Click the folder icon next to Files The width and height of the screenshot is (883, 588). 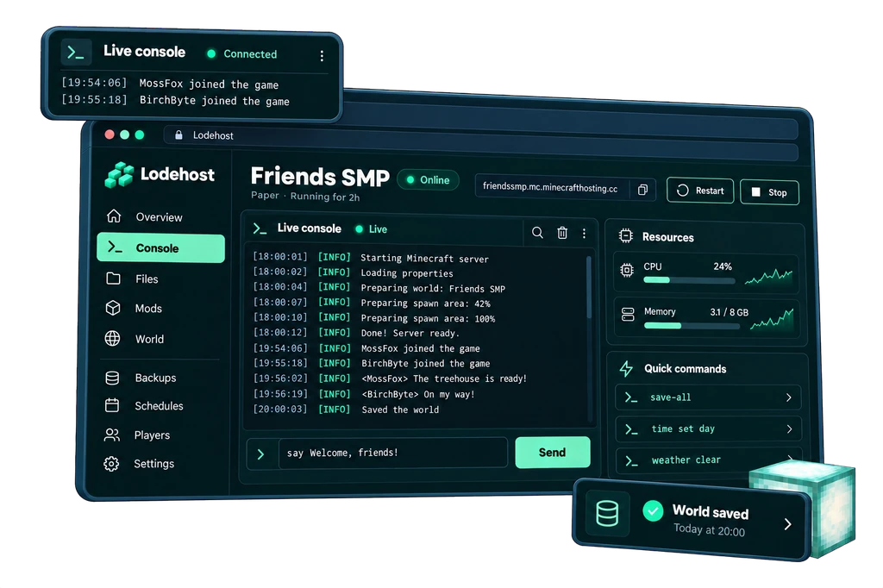tap(113, 278)
